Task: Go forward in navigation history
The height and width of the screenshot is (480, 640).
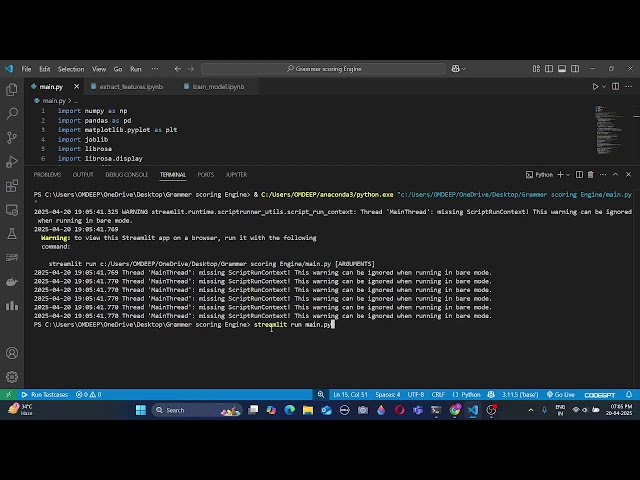Action: tap(191, 69)
